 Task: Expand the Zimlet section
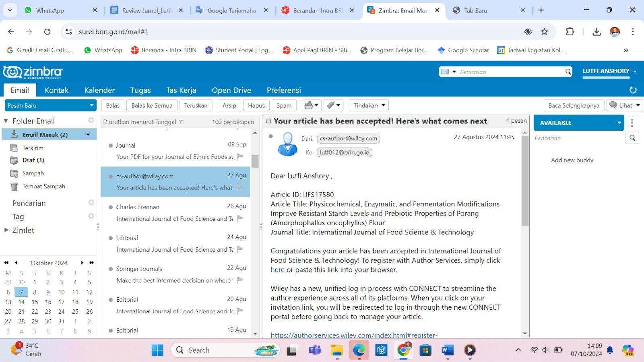(x=6, y=230)
